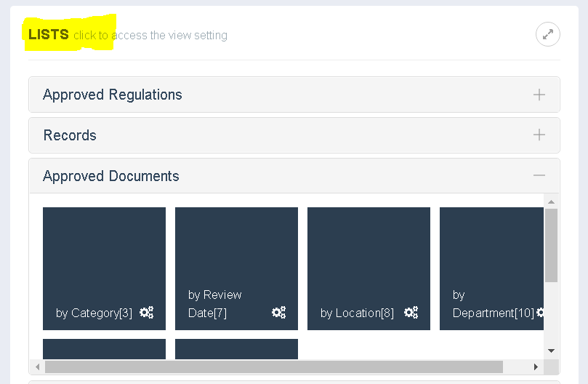The height and width of the screenshot is (384, 588).
Task: Click the LISTS heading
Action: [x=49, y=34]
